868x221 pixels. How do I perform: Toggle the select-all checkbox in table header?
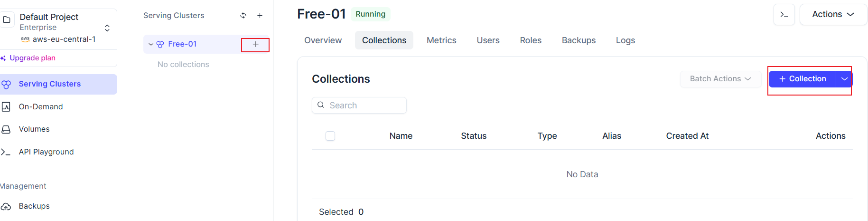pos(330,136)
